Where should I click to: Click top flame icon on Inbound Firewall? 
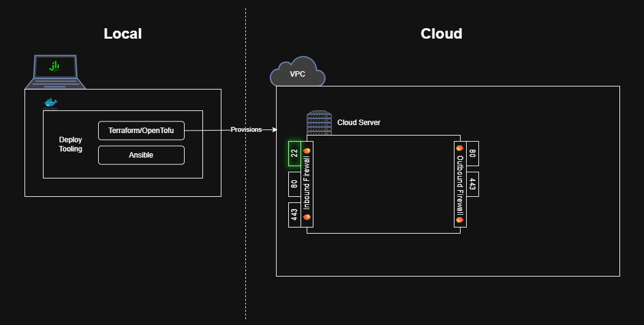(307, 150)
